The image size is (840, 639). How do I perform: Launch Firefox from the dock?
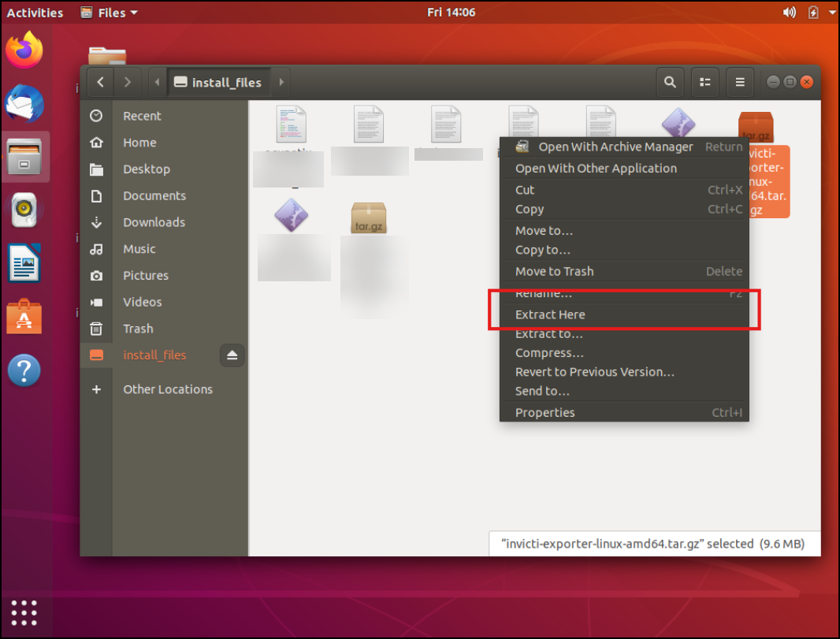point(24,50)
